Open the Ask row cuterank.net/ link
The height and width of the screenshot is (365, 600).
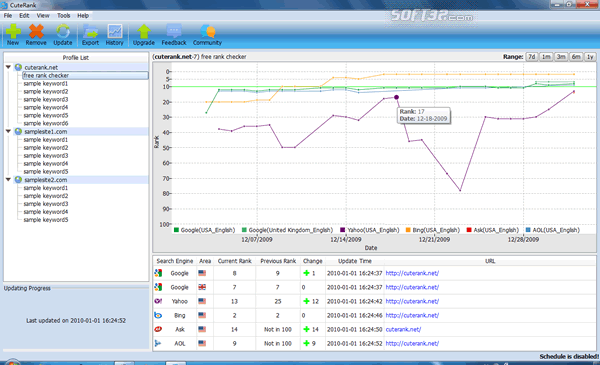coord(403,329)
